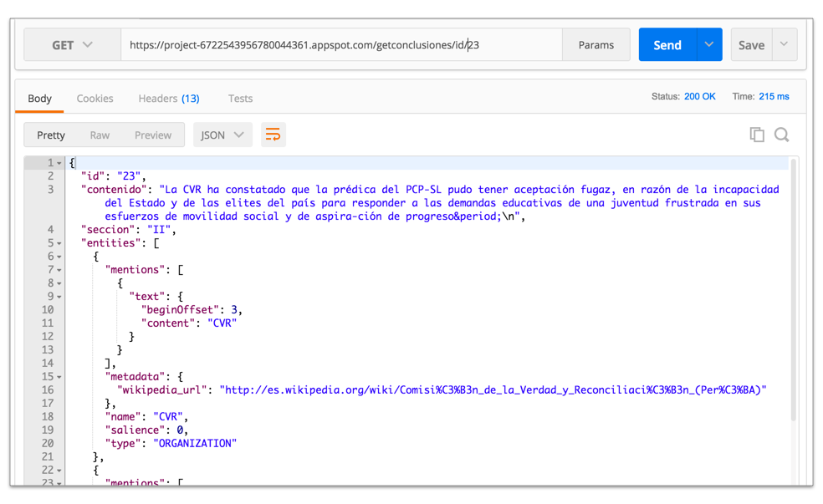The height and width of the screenshot is (504, 823).
Task: Switch to the Headers tab
Action: (168, 98)
